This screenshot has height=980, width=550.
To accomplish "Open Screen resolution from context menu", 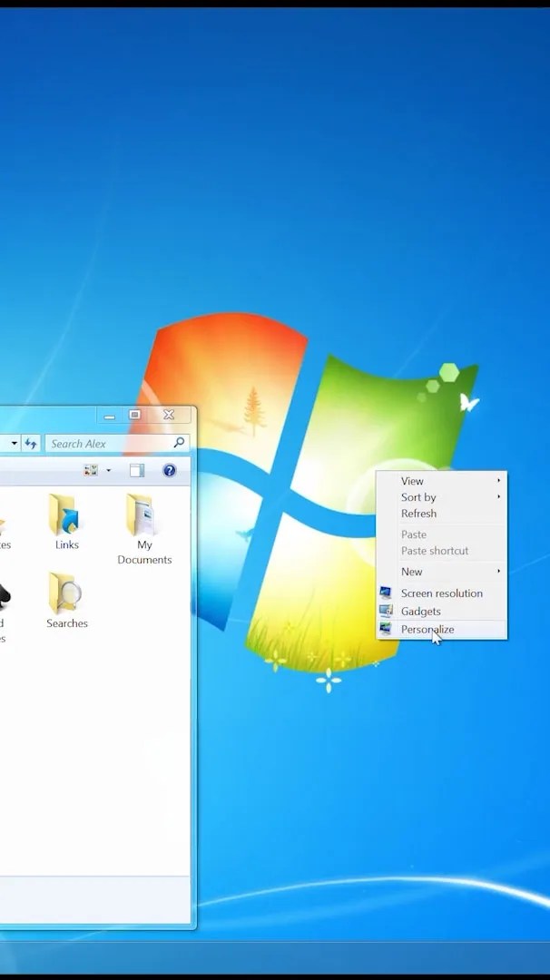I will click(x=443, y=593).
